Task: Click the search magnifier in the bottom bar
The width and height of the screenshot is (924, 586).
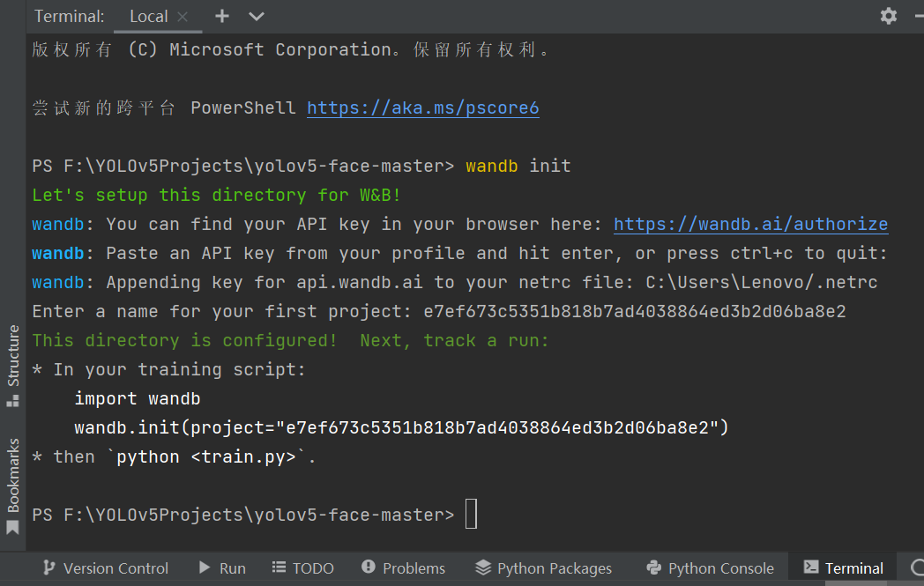Action: 917,567
